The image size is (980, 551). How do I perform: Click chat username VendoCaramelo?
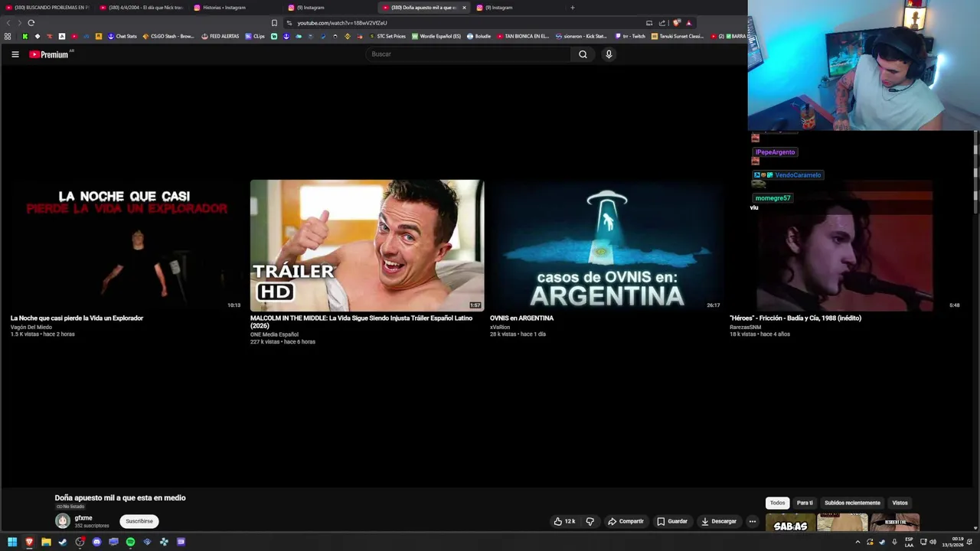point(797,175)
